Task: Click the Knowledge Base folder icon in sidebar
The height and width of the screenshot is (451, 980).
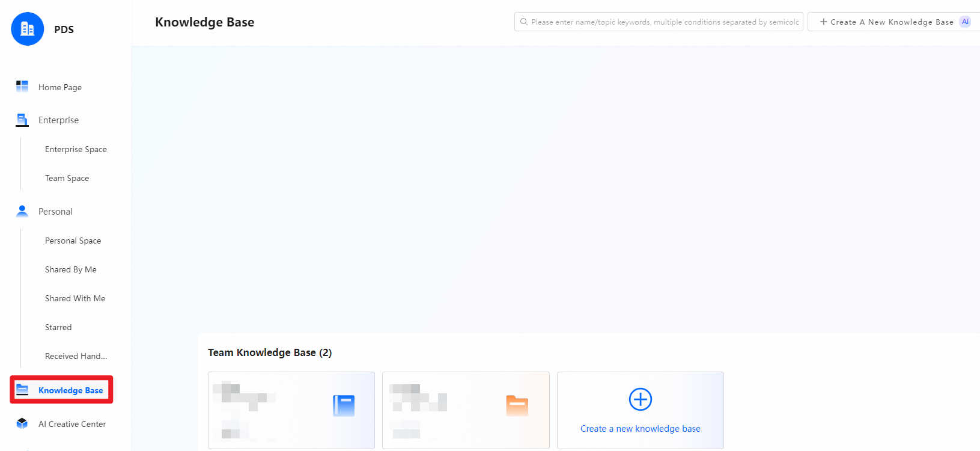Action: point(22,390)
